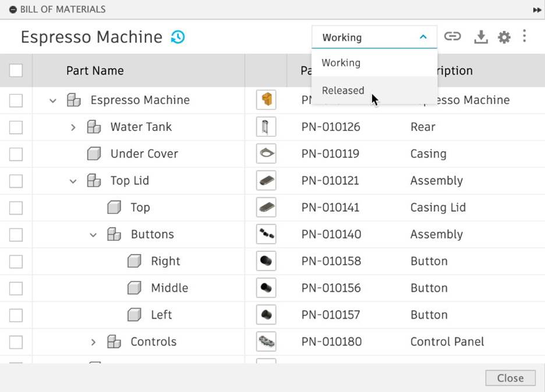Screen dimensions: 545x392
Task: Select Working from the dropdown list
Action: [x=341, y=63]
